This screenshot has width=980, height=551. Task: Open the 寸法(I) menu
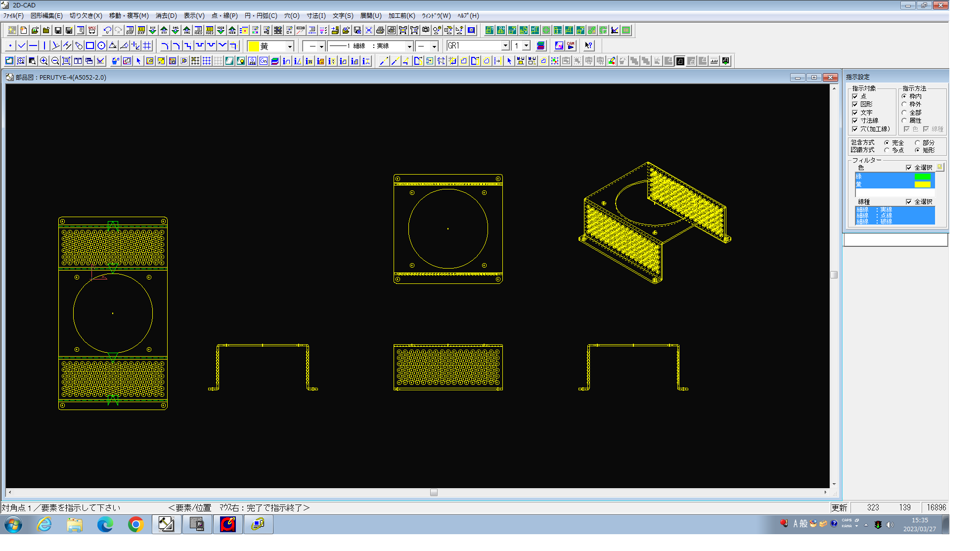[x=315, y=16]
